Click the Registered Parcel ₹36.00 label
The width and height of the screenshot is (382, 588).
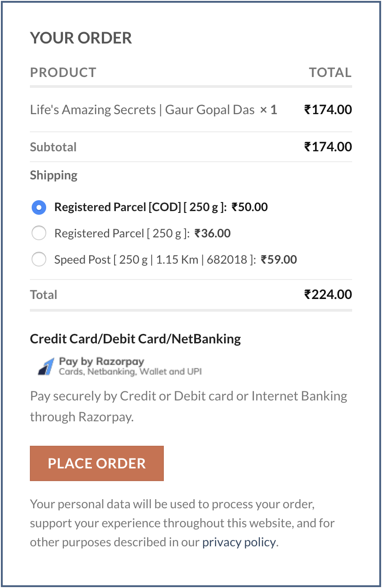pos(143,234)
